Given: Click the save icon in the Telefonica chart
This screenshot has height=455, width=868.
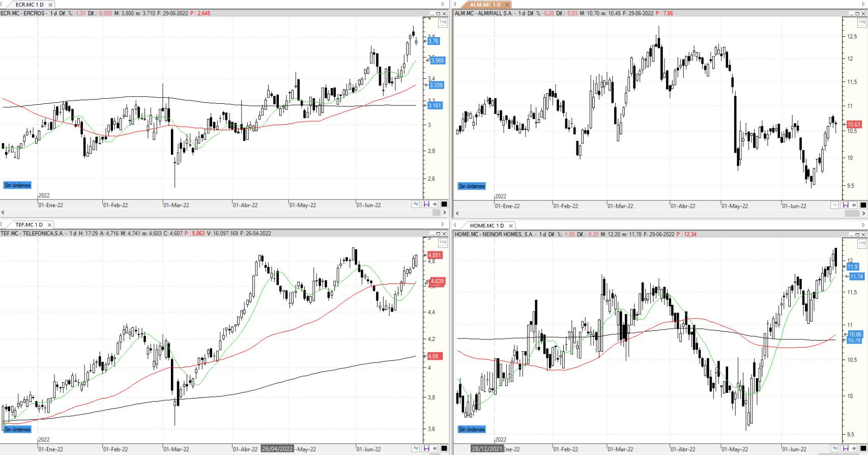Looking at the screenshot, I should pyautogui.click(x=426, y=448).
